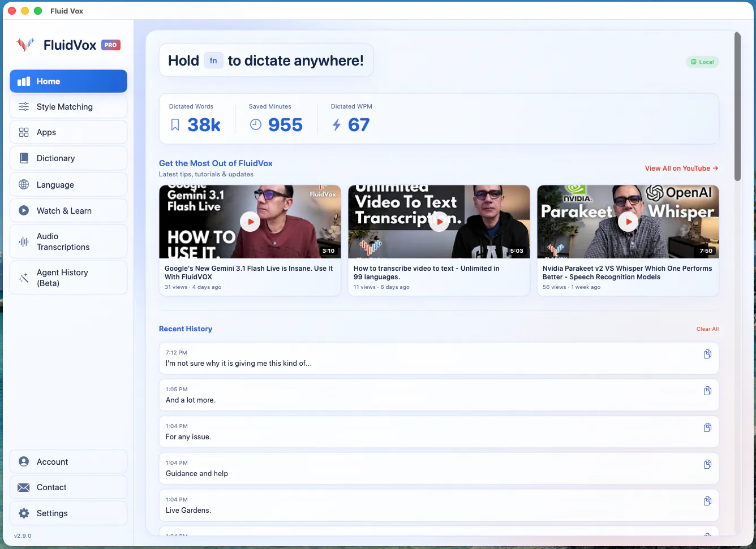Screen dimensions: 756x549
Task: Select the 'Guidance and help' text
Action: click(x=197, y=474)
